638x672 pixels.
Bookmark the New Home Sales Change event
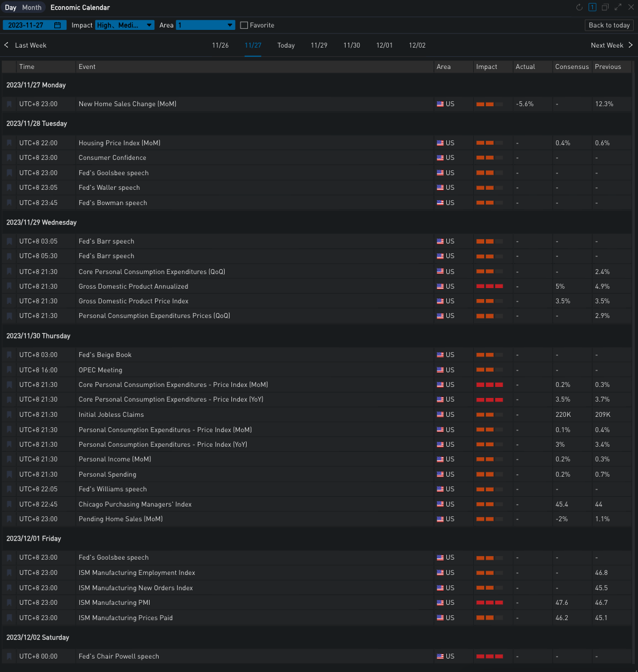click(x=9, y=104)
